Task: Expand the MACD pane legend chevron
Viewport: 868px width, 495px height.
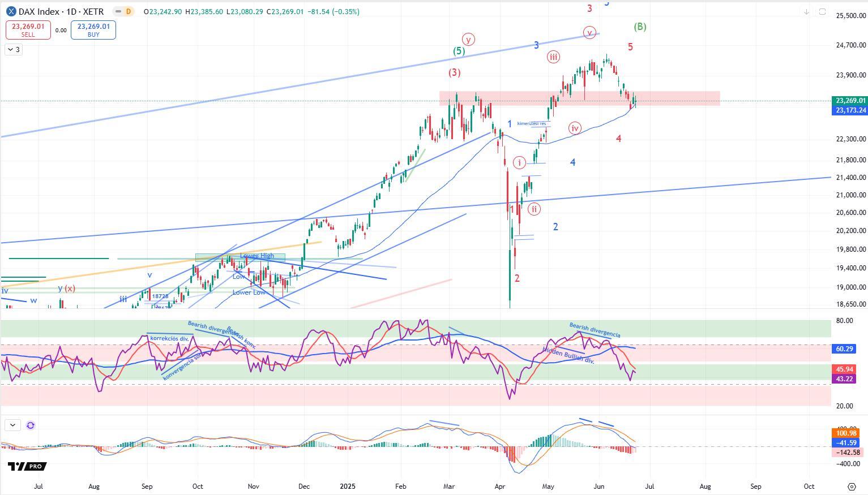Action: (12, 425)
